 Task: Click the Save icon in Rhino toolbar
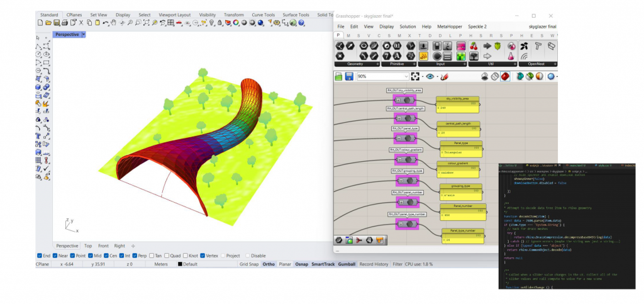tap(57, 23)
